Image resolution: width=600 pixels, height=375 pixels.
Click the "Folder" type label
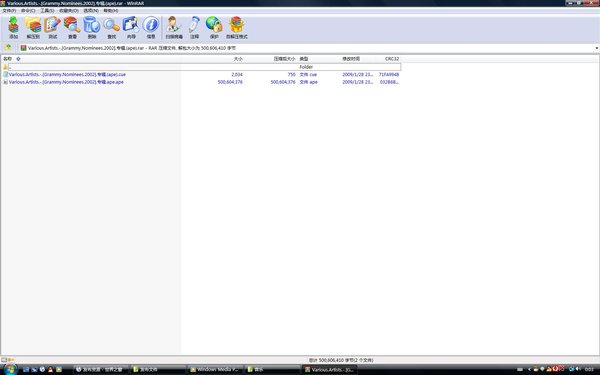click(306, 67)
